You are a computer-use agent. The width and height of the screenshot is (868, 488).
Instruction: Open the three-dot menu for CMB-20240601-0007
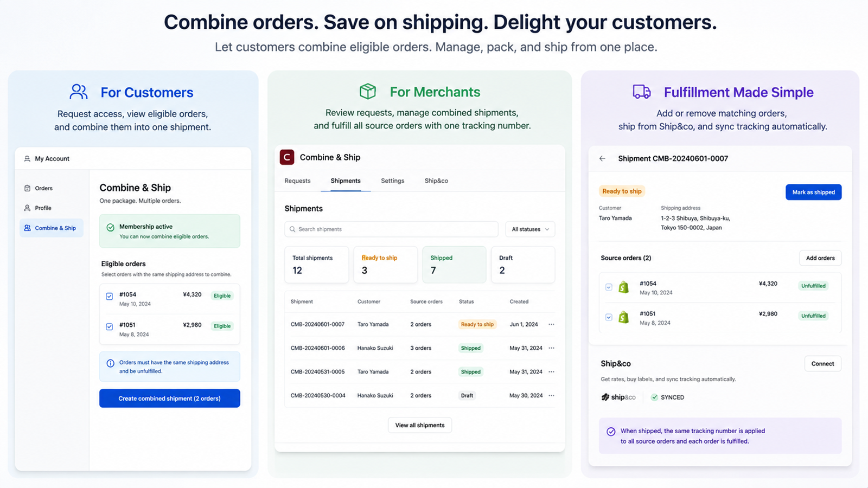(x=551, y=324)
